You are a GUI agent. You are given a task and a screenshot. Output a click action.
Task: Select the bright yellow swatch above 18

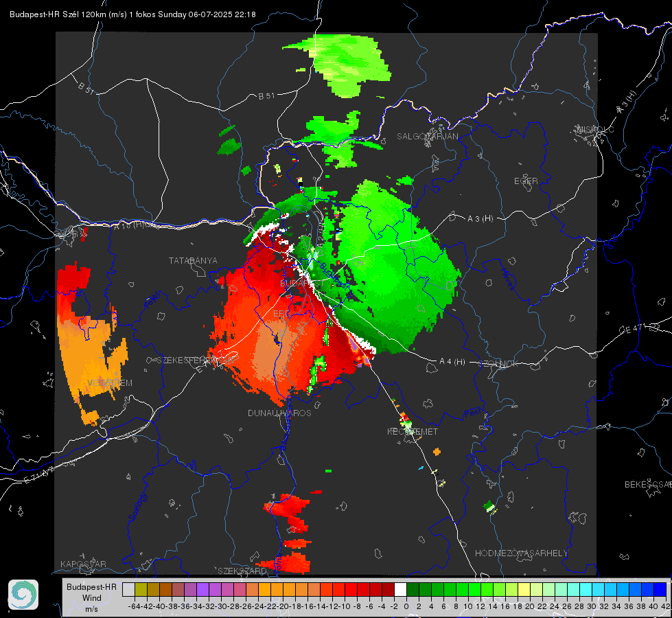[524, 589]
